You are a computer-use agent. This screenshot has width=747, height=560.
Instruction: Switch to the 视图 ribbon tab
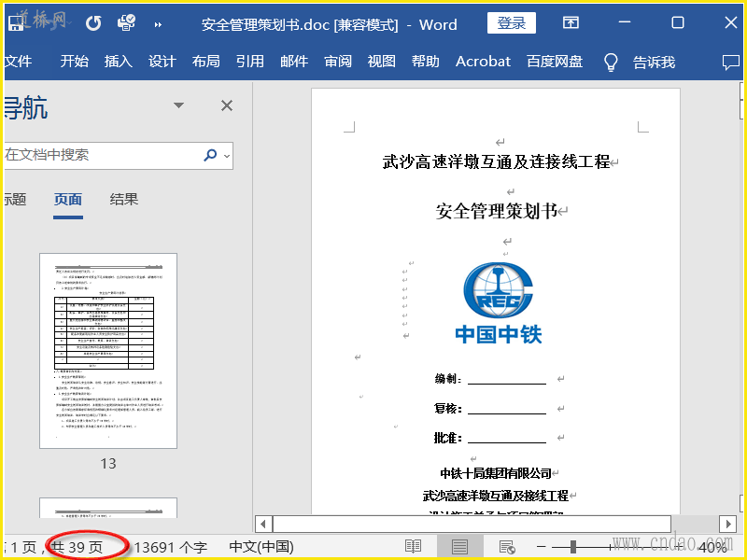tap(382, 62)
